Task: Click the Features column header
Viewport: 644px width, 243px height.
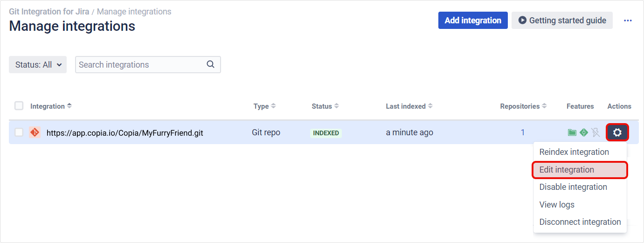Action: [x=580, y=106]
